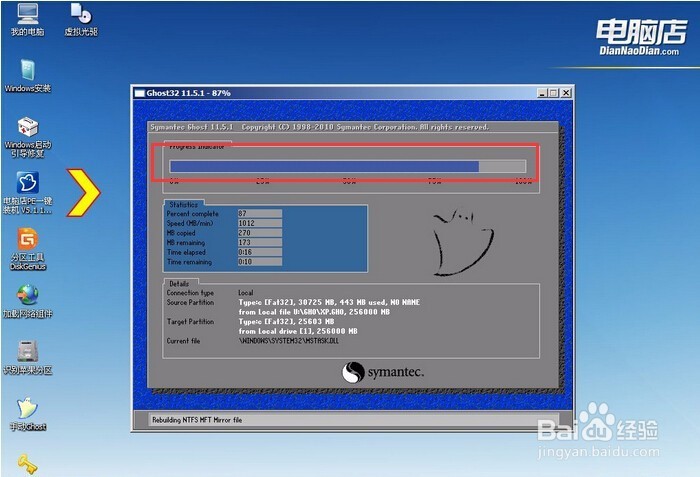Click the 'from Local drive [1]' line
This screenshot has height=477, width=700.
click(x=298, y=331)
